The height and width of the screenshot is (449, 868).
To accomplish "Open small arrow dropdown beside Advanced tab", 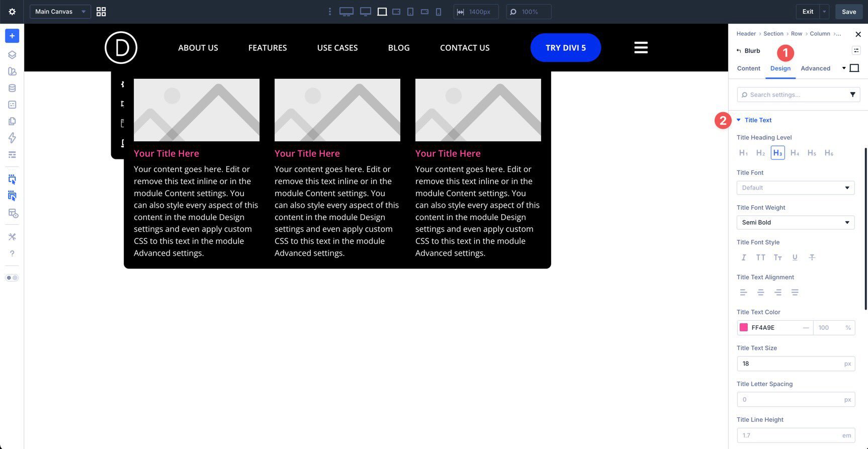I will coord(844,68).
